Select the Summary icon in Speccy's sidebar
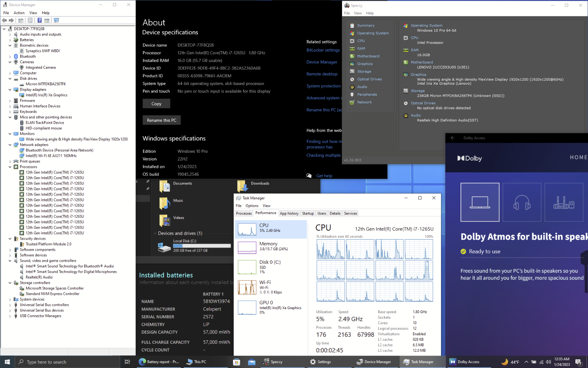588x368 pixels. pyautogui.click(x=352, y=25)
